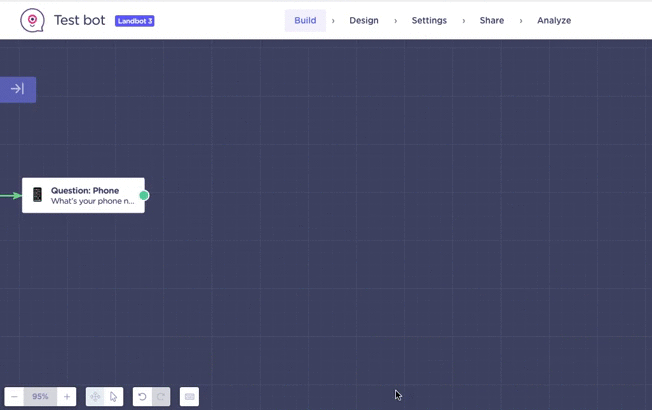The image size is (652, 410).
Task: Expand the collapsed side panel arrow
Action: (17, 89)
